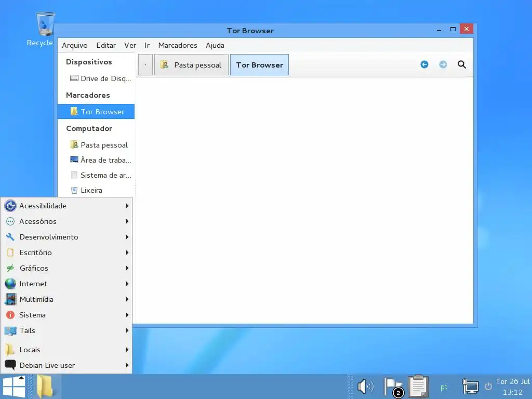Select Tor Browser bookmark in sidebar

[x=96, y=112]
